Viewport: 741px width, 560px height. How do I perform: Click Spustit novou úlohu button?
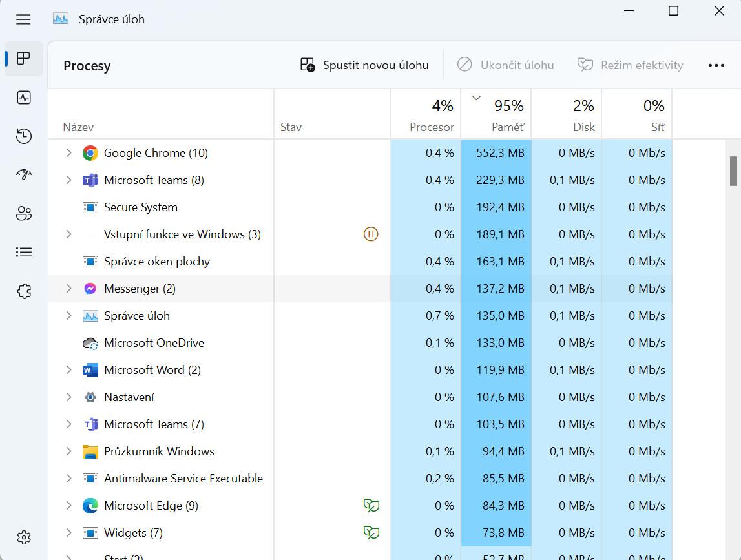coord(364,65)
